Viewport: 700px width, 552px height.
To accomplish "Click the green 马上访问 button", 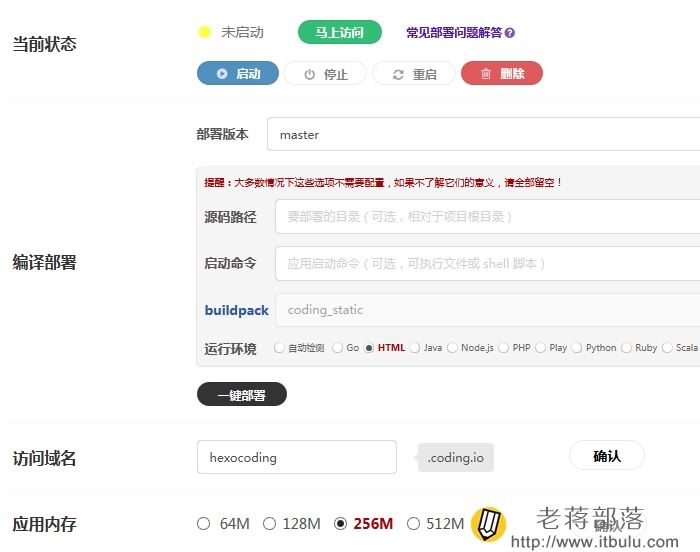I will [340, 32].
